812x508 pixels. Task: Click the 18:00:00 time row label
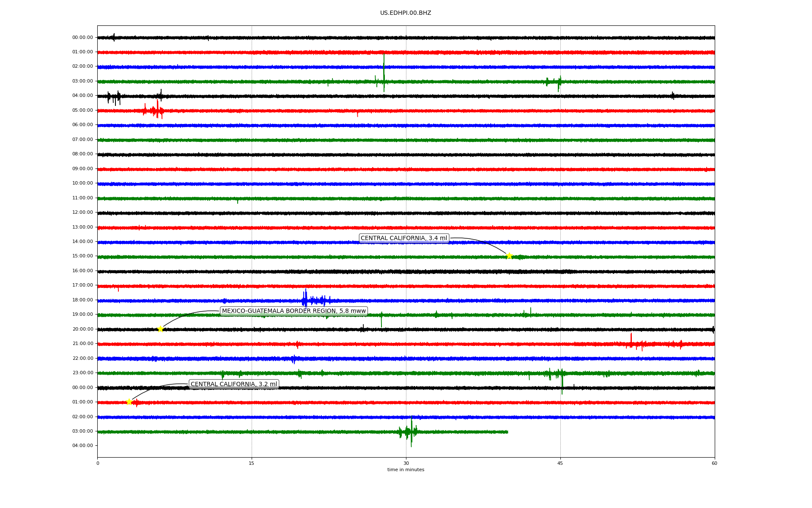[82, 300]
